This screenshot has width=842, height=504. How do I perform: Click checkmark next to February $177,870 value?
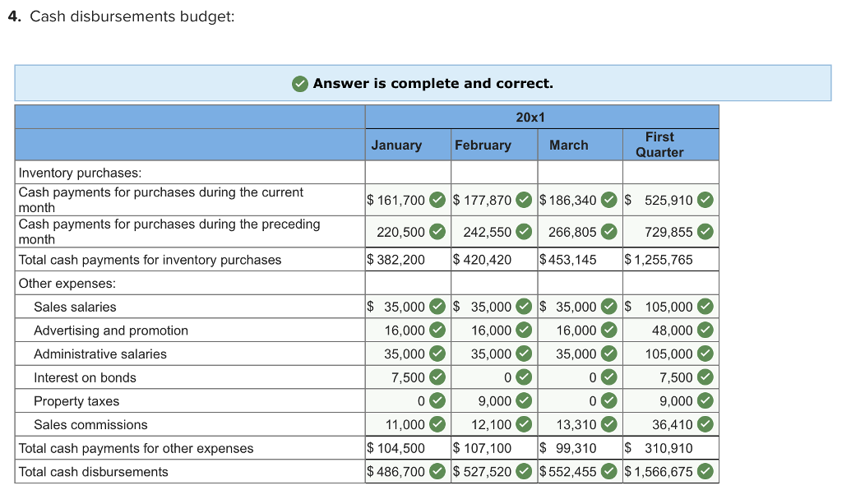(x=524, y=200)
